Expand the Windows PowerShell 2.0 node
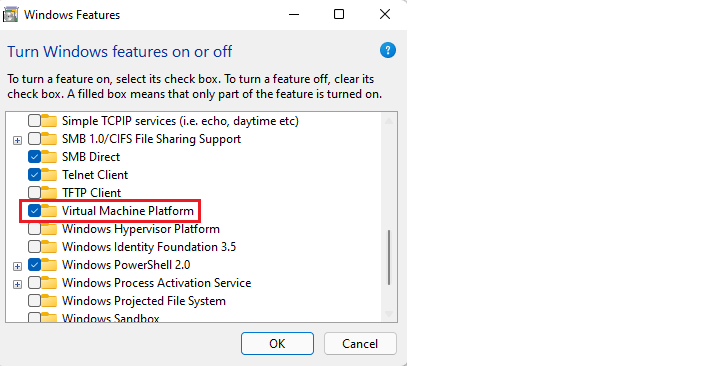The image size is (728, 366). [17, 266]
